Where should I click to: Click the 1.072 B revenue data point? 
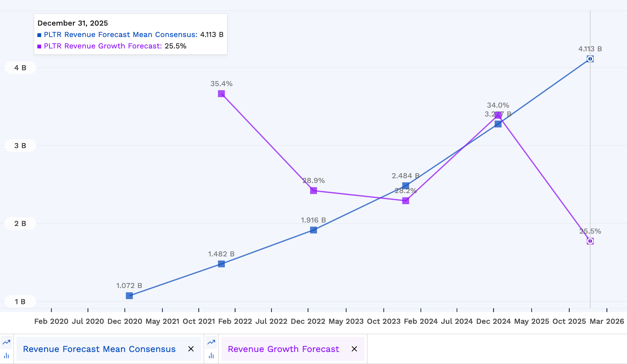(129, 296)
